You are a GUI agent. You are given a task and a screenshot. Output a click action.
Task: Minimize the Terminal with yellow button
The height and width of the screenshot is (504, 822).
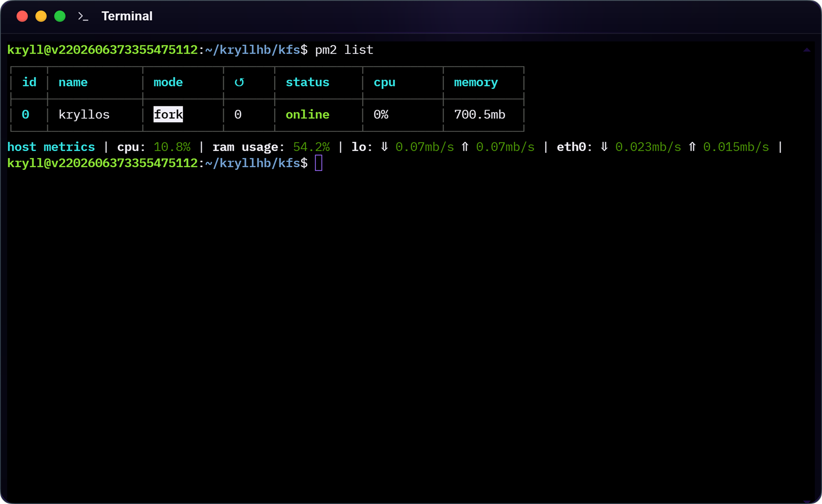coord(41,16)
